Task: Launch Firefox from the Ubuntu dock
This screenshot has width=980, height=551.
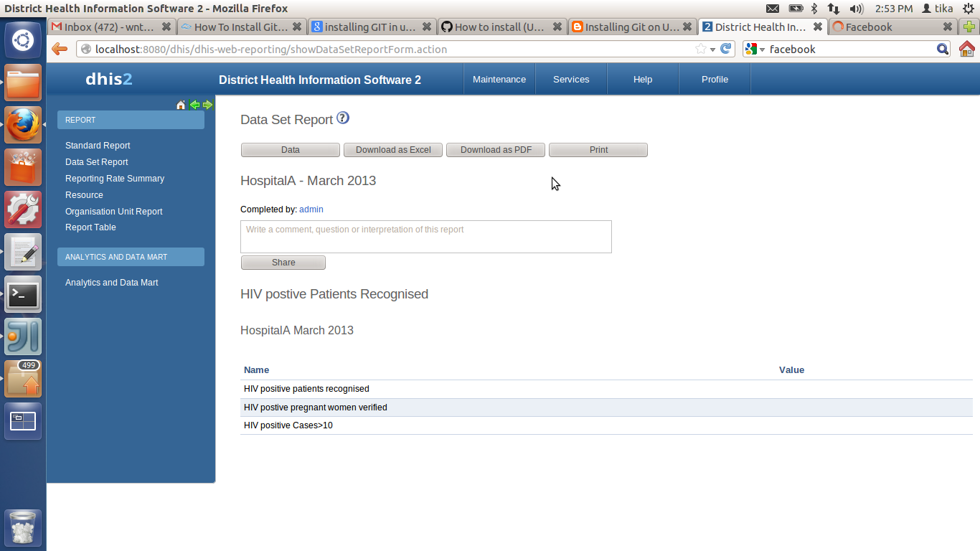Action: [x=23, y=125]
